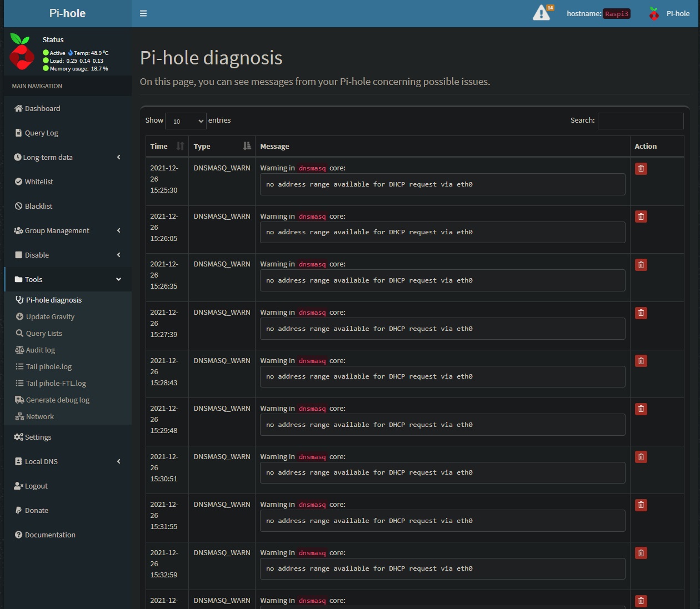Collapse the Tools menu

click(68, 279)
